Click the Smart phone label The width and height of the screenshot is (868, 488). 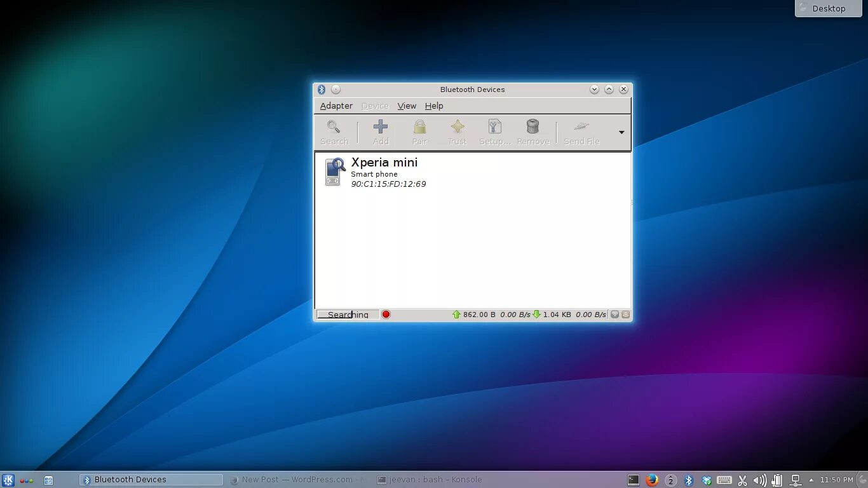tap(374, 174)
